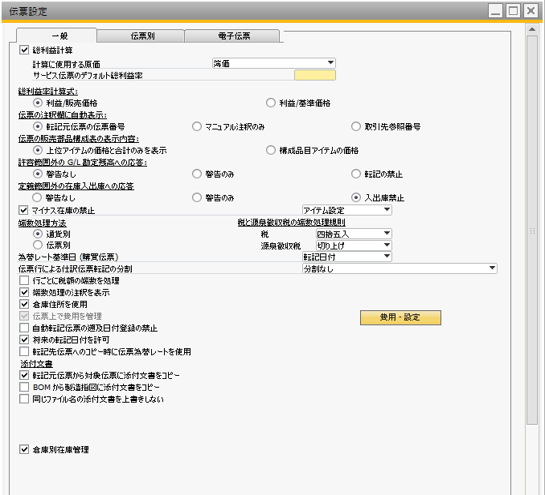The image size is (545, 495).
Task: Toggle 倉庫別在庫管理 checkbox
Action: (24, 449)
